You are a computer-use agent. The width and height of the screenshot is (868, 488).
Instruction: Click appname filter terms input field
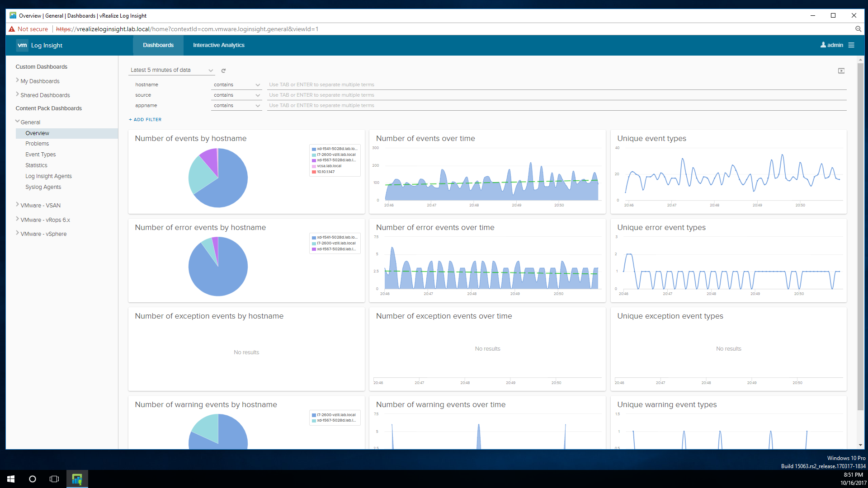pyautogui.click(x=557, y=106)
